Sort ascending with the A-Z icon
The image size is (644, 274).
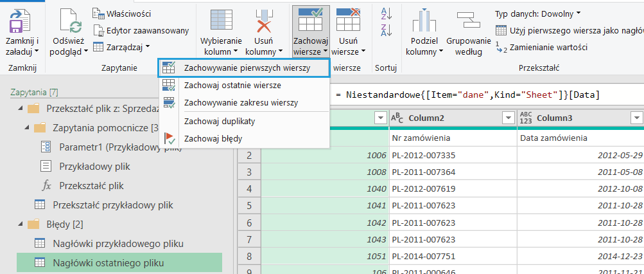(386, 13)
